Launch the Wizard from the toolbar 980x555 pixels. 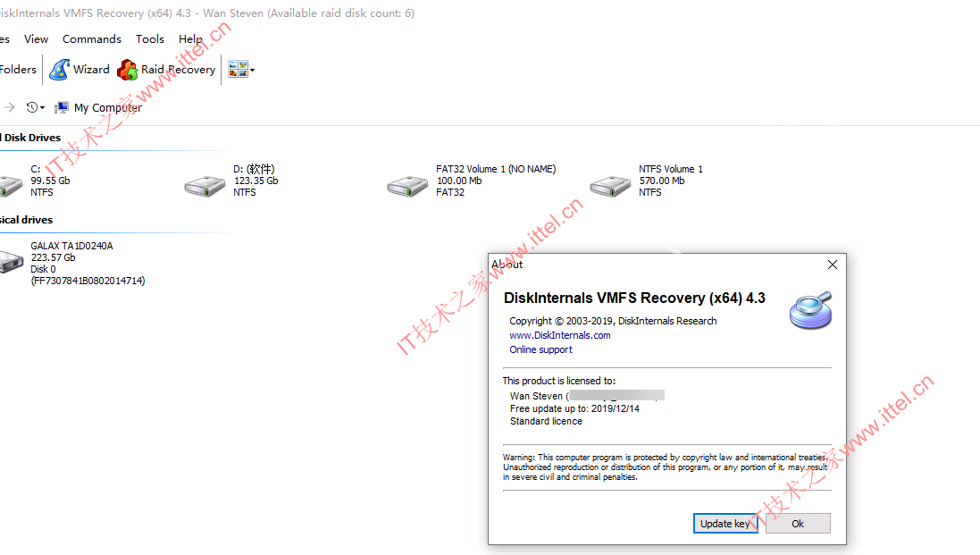pos(80,70)
